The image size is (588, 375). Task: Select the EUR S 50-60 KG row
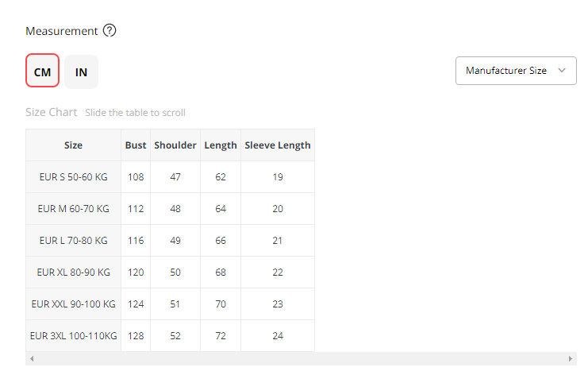[73, 176]
